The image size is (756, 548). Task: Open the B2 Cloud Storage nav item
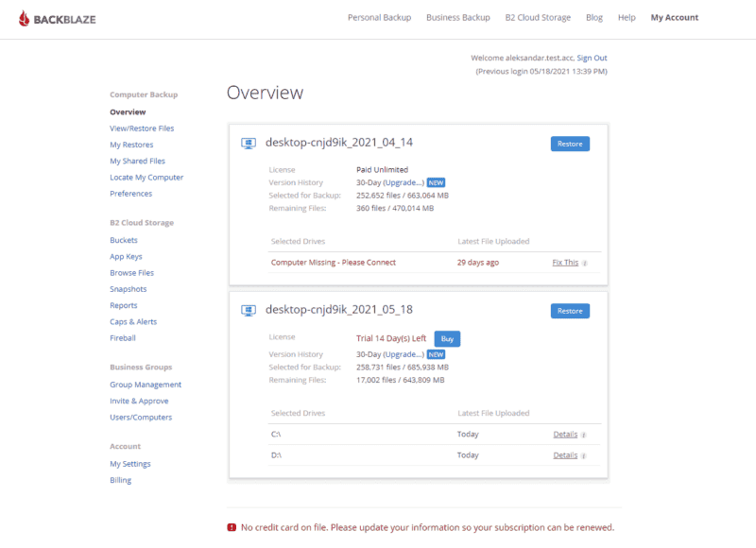(538, 17)
